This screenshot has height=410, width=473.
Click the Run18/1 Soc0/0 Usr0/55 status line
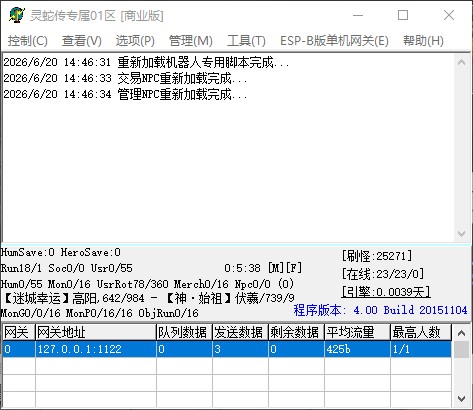pyautogui.click(x=67, y=268)
